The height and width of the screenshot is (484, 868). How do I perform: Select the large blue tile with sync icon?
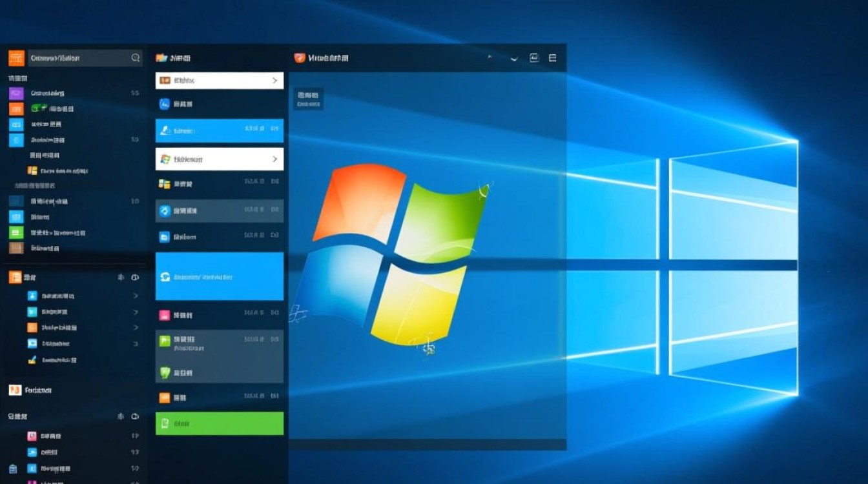220,277
